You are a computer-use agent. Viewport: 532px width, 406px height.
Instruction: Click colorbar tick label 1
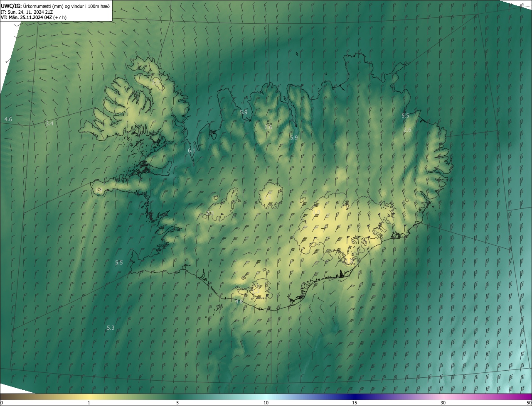click(89, 403)
